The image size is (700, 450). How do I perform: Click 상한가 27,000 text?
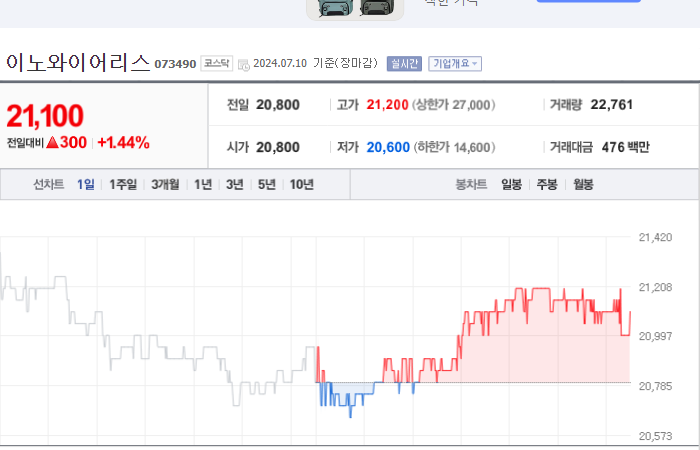point(454,105)
